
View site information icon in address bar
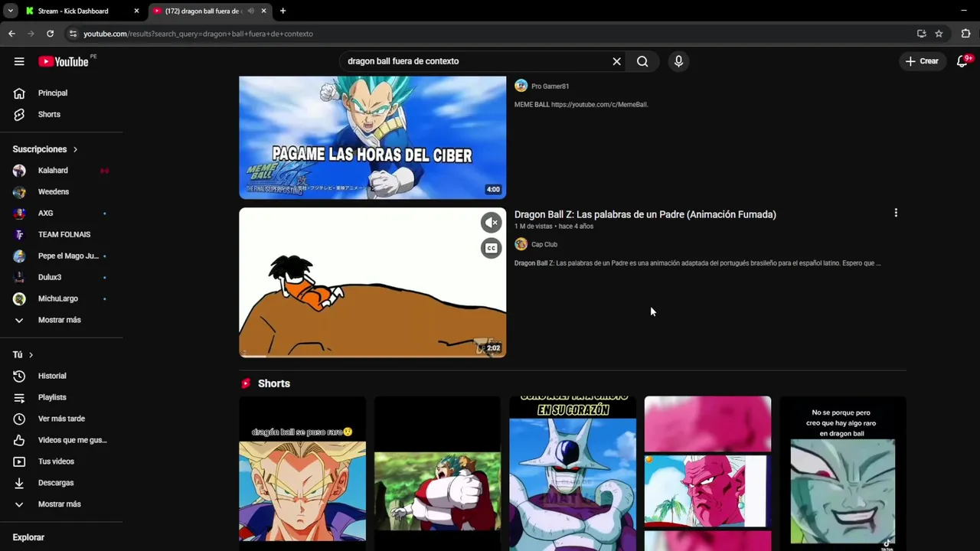pyautogui.click(x=73, y=34)
